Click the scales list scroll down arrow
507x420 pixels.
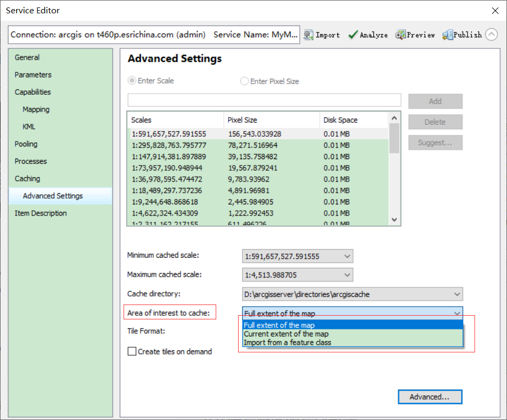coord(394,220)
